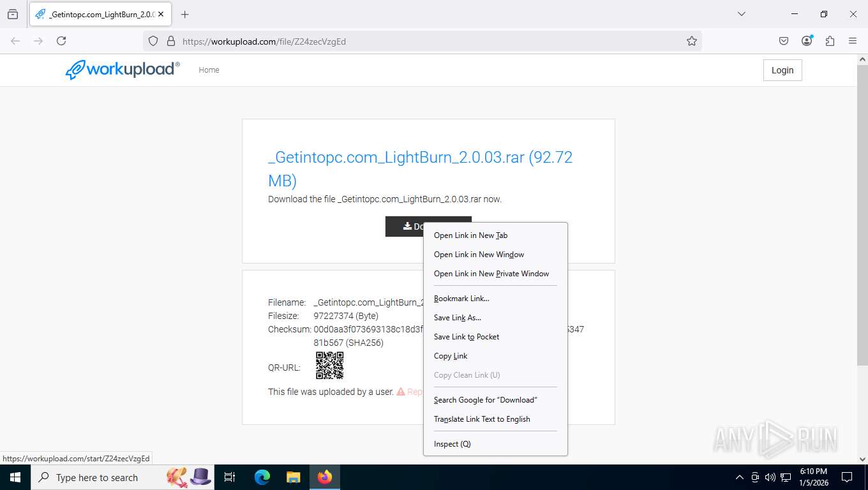Open Task View on taskbar

pos(230,477)
